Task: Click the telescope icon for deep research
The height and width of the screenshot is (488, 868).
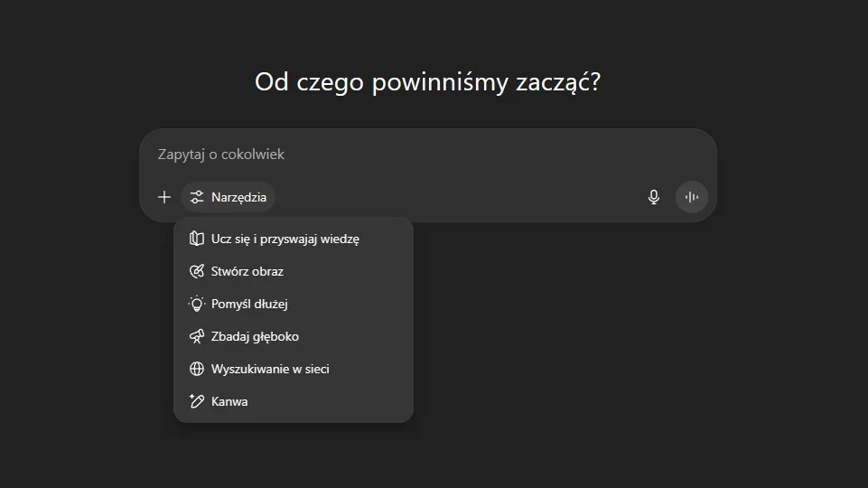Action: click(x=197, y=336)
